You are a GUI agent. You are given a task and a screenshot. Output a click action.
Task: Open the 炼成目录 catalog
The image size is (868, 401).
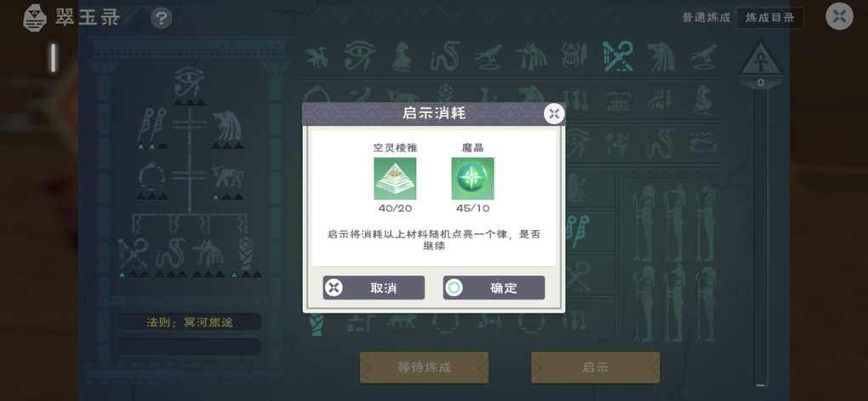coord(770,18)
